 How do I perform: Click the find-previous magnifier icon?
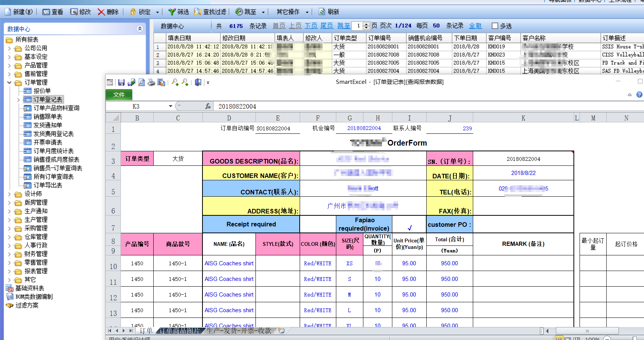tap(175, 82)
